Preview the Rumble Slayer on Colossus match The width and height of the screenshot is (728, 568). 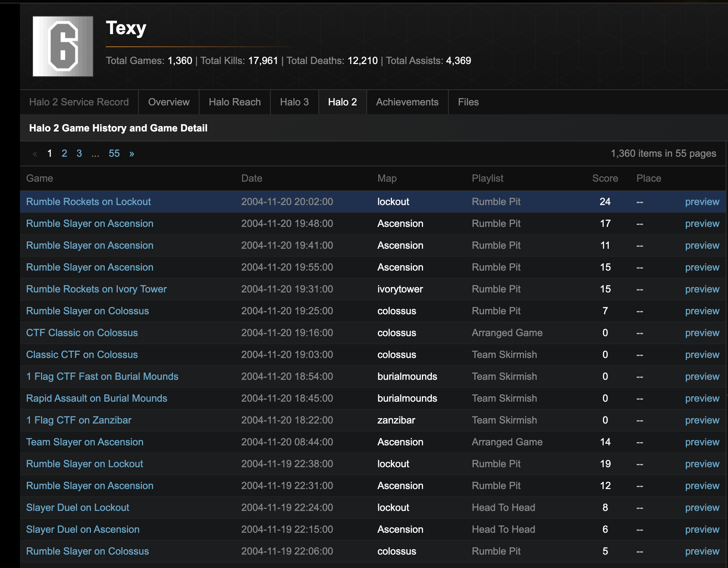click(702, 311)
